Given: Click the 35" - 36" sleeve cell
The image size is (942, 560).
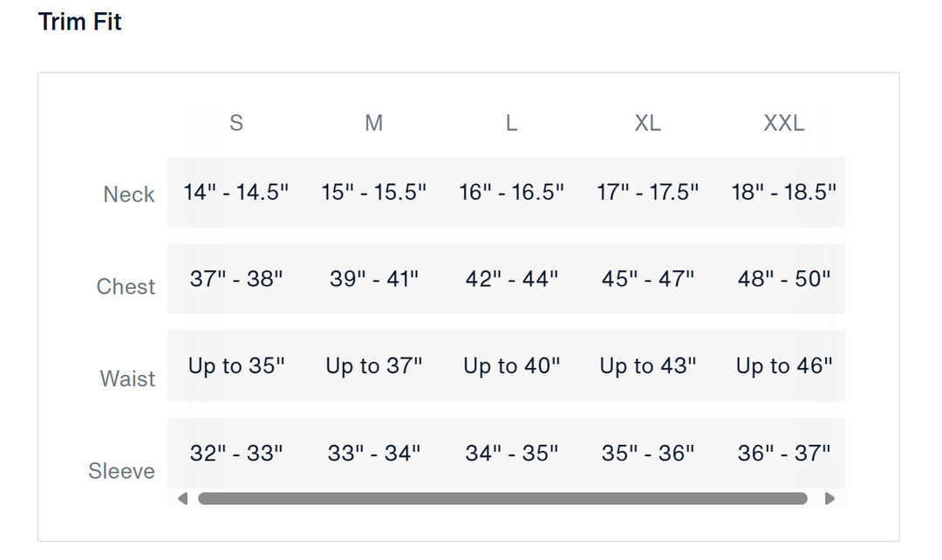Looking at the screenshot, I should pos(648,453).
